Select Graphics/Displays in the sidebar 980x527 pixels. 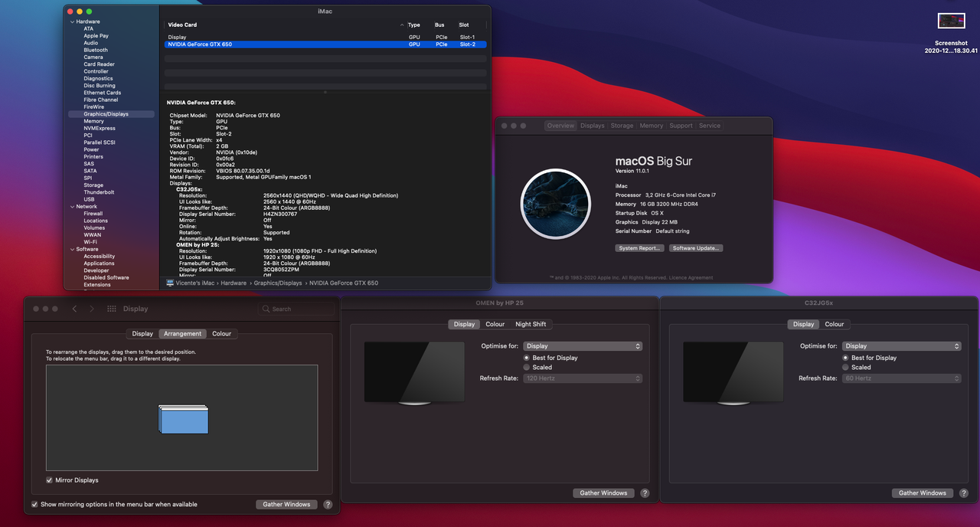[113, 114]
